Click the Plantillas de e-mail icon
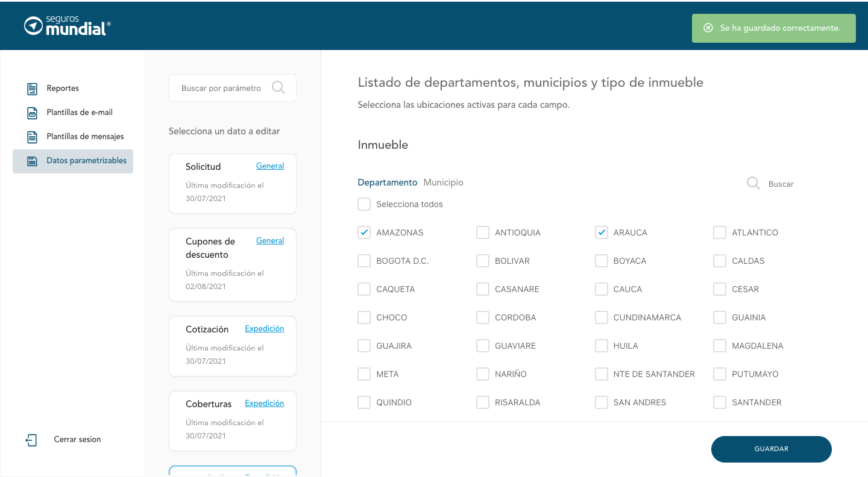The height and width of the screenshot is (477, 868). (33, 113)
